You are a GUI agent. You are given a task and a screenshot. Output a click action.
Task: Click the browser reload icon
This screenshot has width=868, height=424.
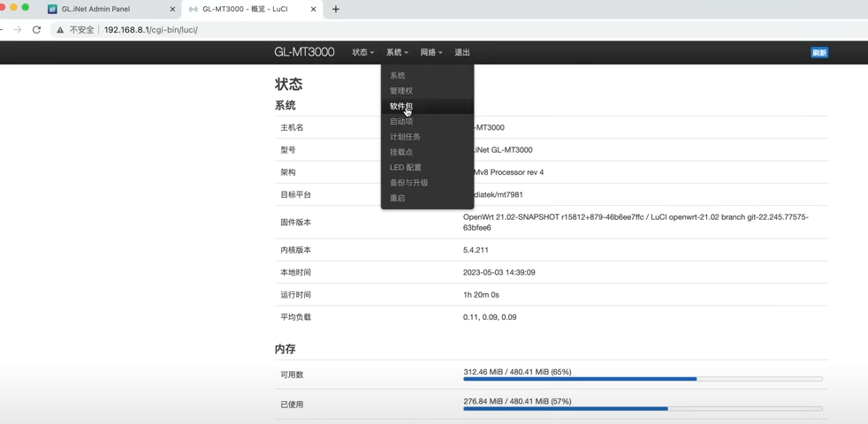coord(36,30)
